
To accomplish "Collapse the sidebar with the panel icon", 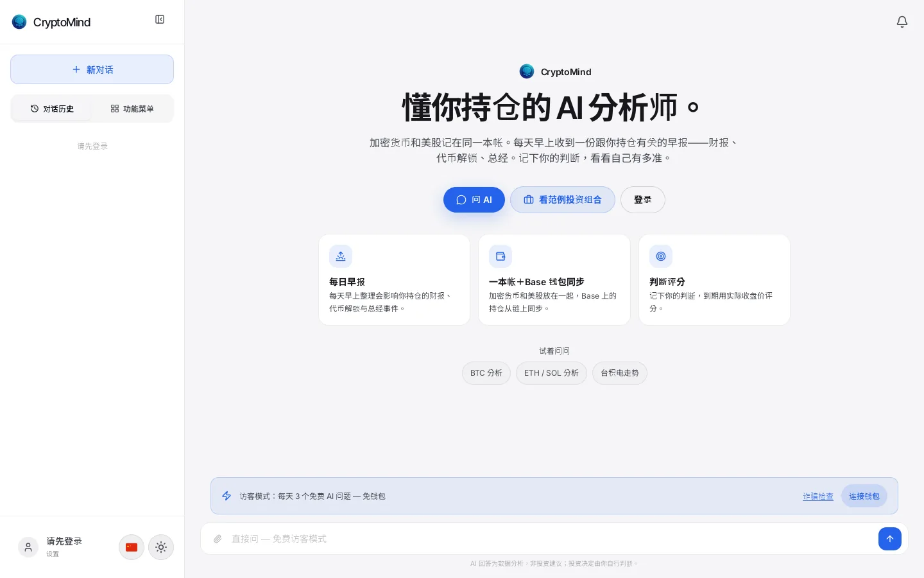I will click(160, 19).
